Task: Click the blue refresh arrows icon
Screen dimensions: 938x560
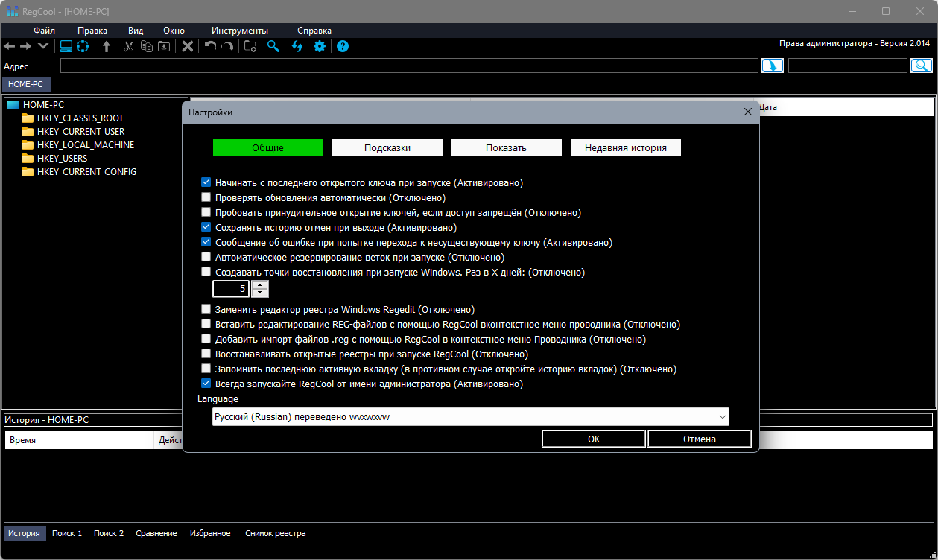Action: tap(297, 46)
